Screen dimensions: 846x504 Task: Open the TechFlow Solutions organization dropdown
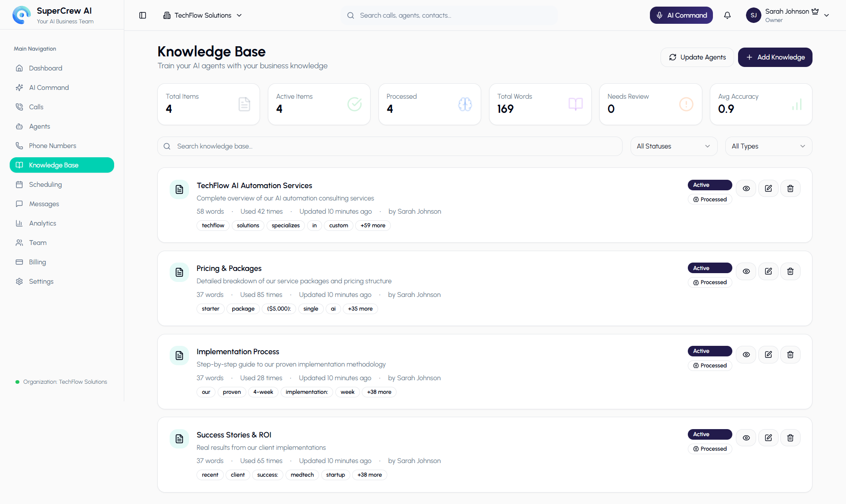(x=203, y=15)
